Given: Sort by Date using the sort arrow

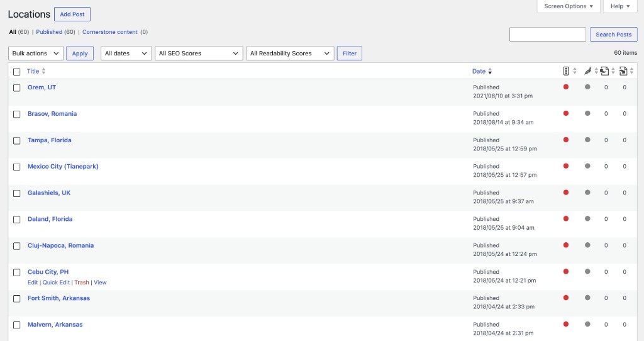Looking at the screenshot, I should [490, 72].
